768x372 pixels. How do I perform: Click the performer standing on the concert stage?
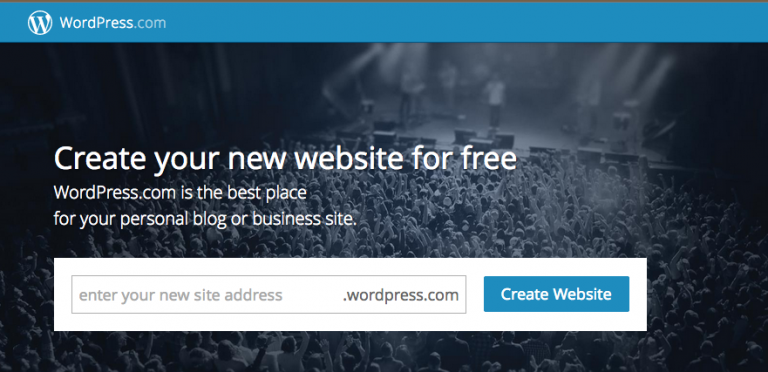495,102
